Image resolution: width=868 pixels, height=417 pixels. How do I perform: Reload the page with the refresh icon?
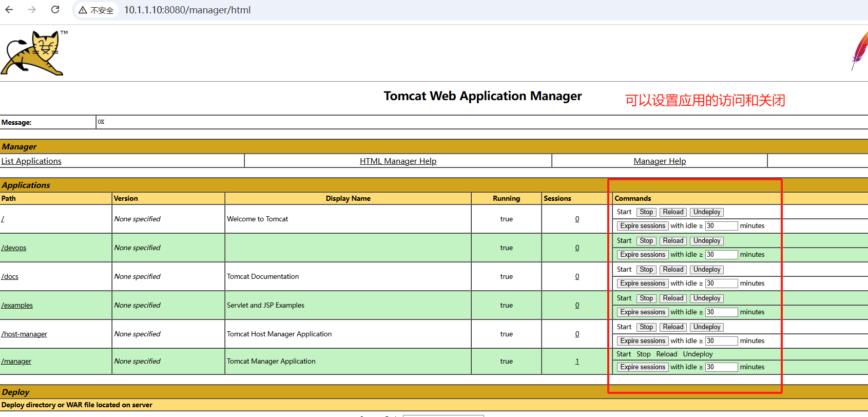pyautogui.click(x=55, y=10)
